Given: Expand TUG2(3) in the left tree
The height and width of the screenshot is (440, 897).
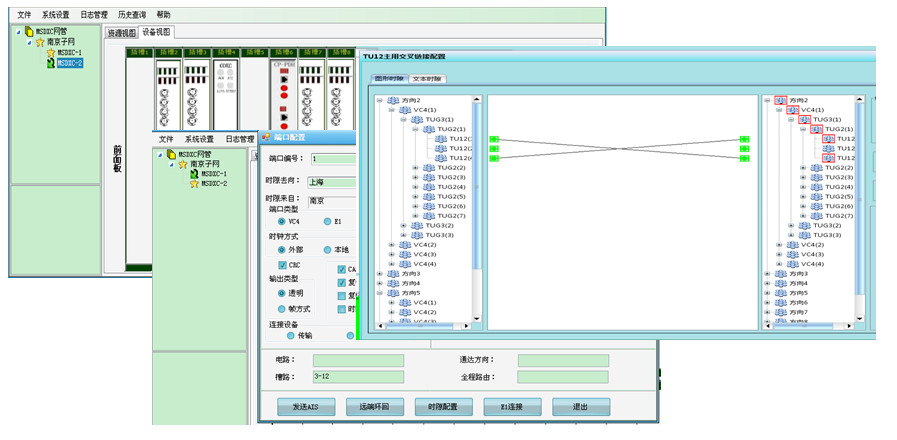Looking at the screenshot, I should (416, 177).
